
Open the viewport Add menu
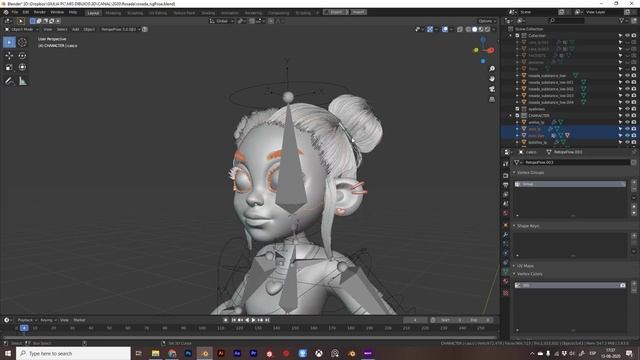[x=76, y=29]
